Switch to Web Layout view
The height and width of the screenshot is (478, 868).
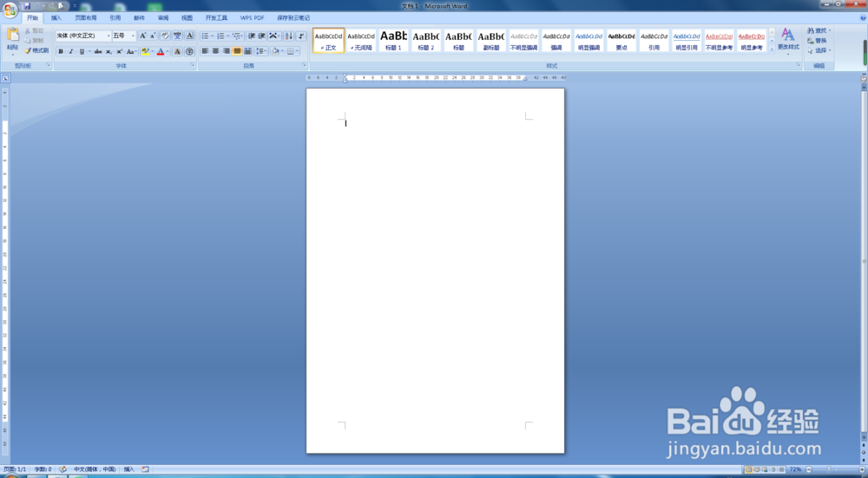click(x=765, y=469)
